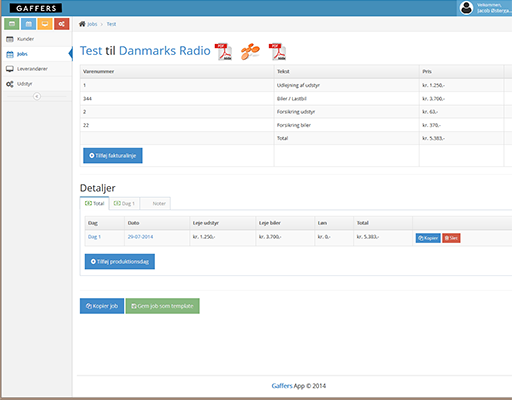Click the 'Udlejning af udstyr' table cell

pos(346,85)
